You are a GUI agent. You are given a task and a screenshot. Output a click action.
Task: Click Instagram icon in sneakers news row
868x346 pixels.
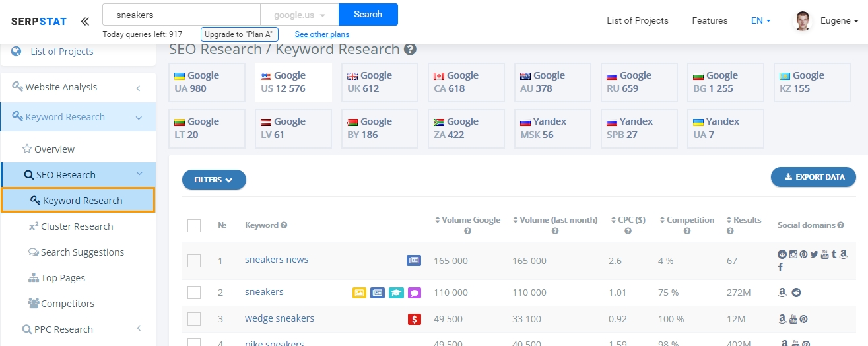point(793,254)
